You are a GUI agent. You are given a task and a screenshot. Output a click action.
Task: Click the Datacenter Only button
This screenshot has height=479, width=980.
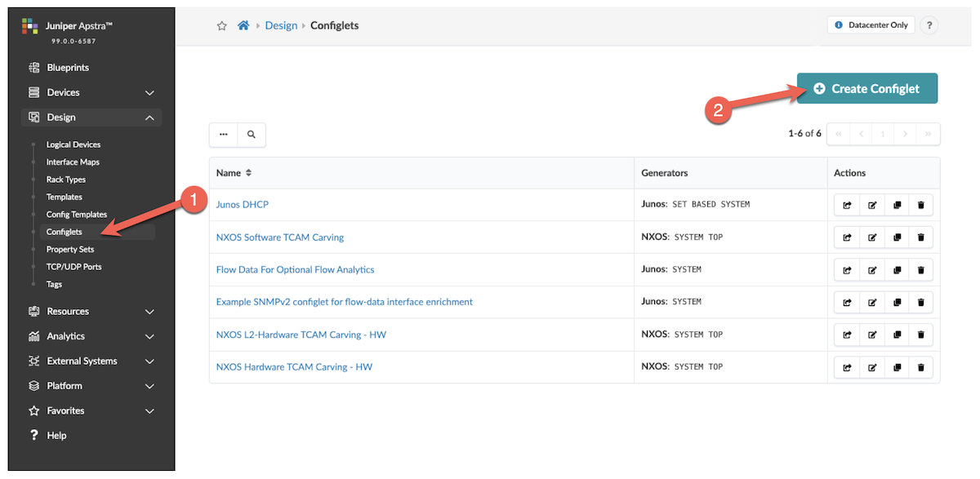pos(871,25)
